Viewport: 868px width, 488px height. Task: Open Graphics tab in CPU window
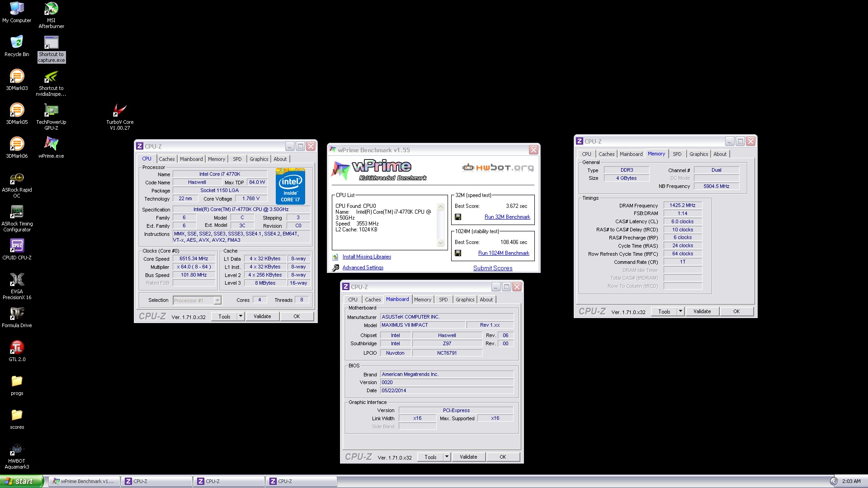click(259, 159)
